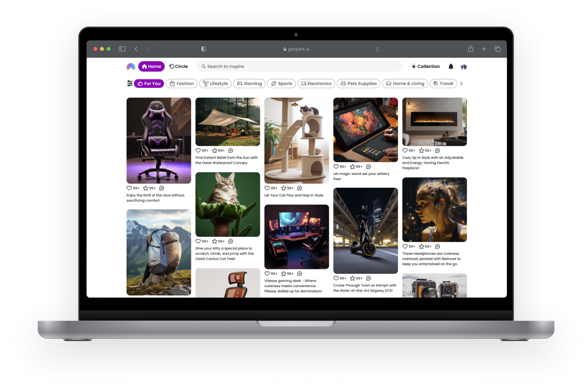Select the Gaming category tab
588x390 pixels.
249,84
